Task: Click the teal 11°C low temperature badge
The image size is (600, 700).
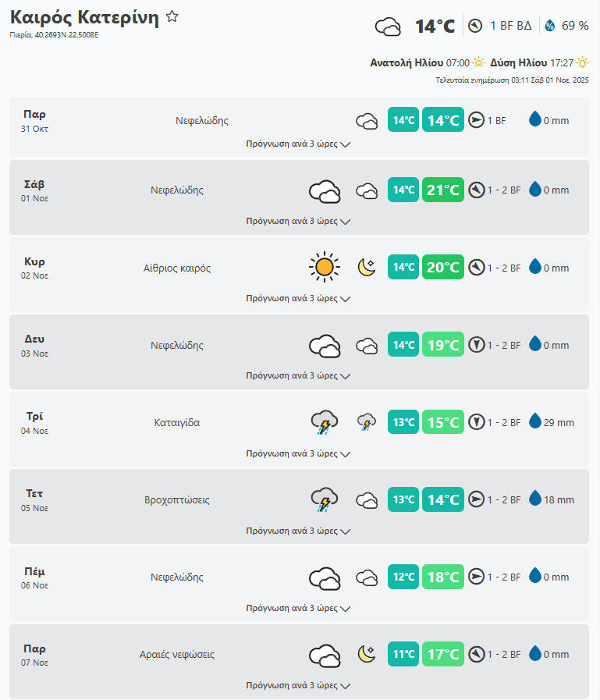Action: [x=403, y=654]
